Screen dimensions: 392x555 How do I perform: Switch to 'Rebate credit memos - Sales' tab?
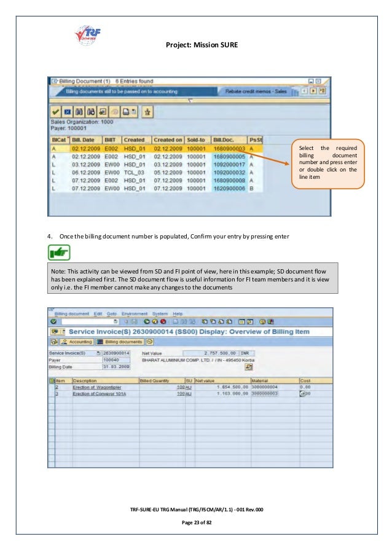tap(256, 92)
